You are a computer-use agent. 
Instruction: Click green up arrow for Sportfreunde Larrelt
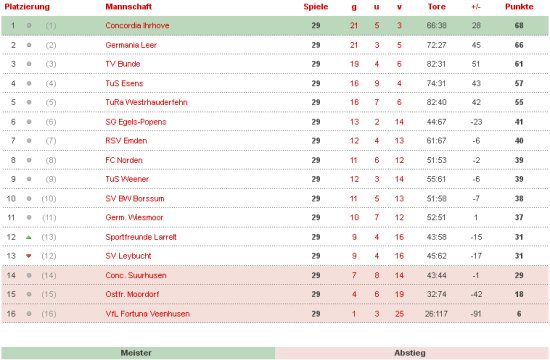tap(29, 238)
